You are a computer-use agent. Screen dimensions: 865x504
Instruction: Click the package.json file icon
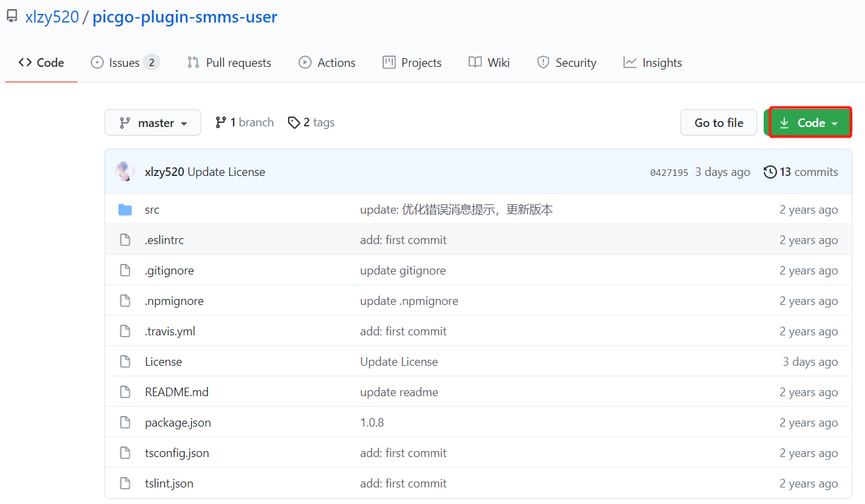point(125,423)
